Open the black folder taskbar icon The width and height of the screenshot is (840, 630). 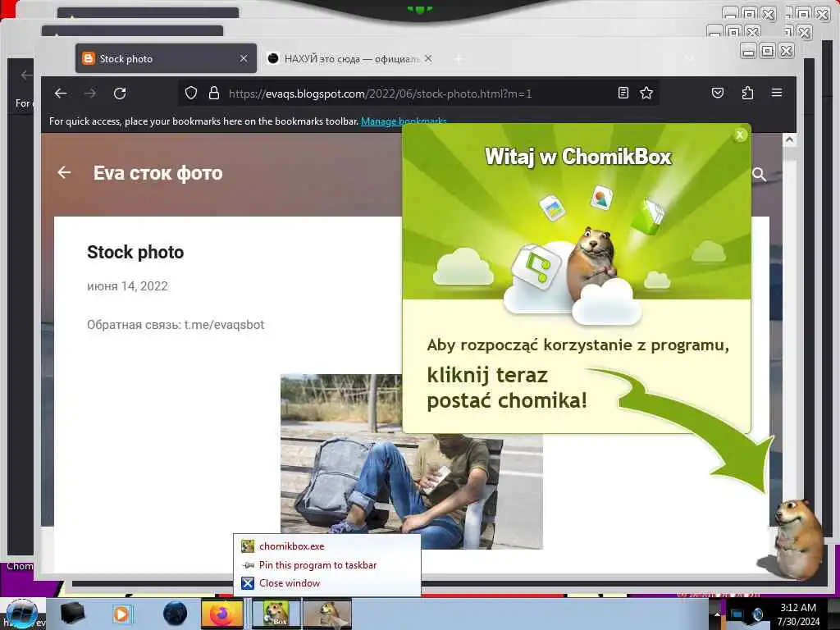click(72, 614)
